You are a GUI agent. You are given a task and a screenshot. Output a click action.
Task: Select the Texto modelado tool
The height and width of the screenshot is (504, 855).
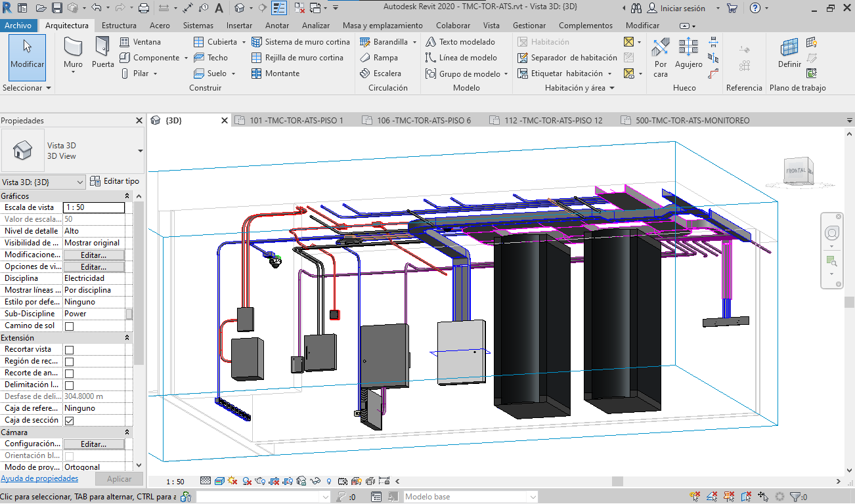coord(460,41)
